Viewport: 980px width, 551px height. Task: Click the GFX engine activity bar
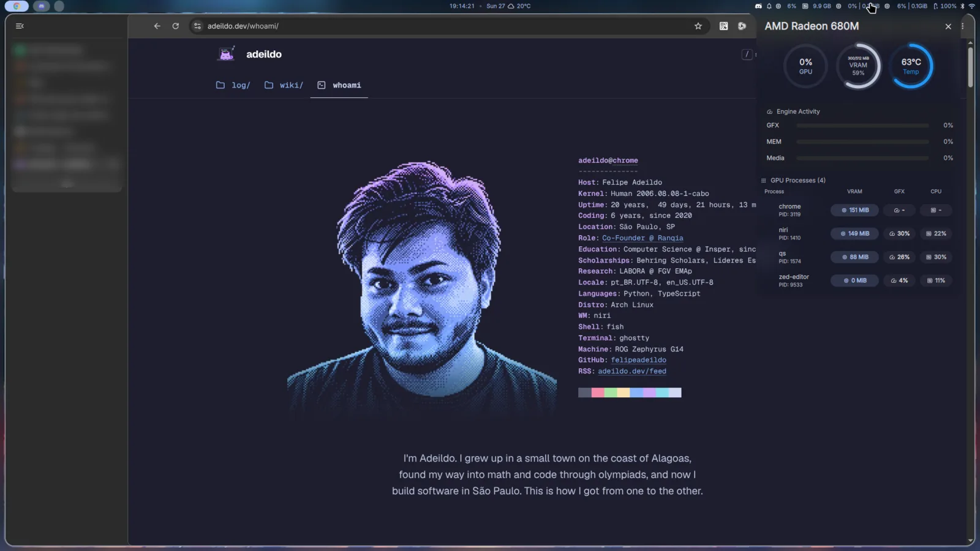click(862, 126)
